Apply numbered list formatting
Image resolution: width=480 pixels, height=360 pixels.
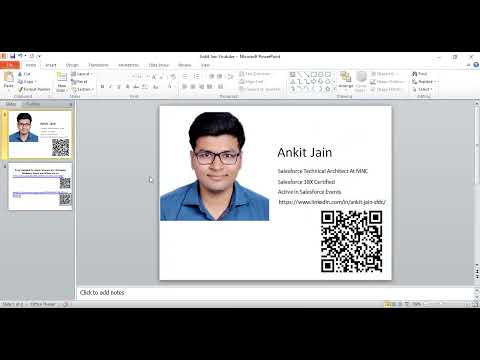click(x=197, y=77)
